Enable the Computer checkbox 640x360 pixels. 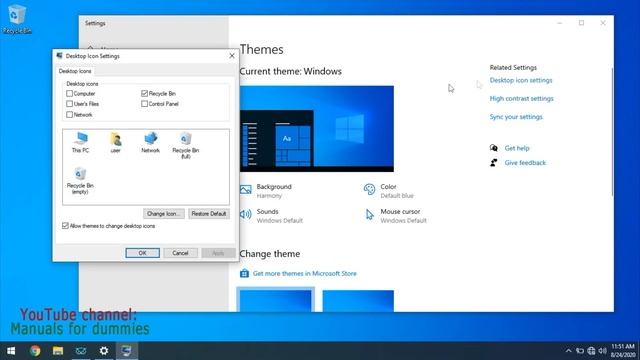coord(69,93)
